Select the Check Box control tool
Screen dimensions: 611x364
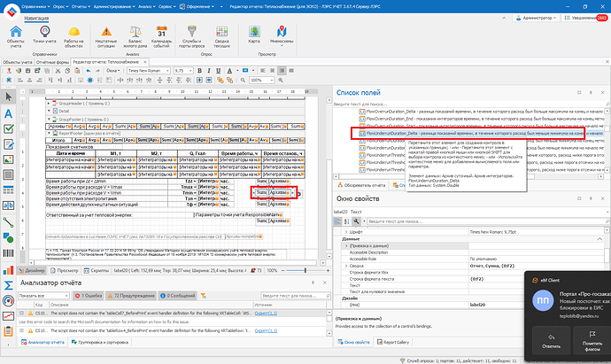click(8, 128)
